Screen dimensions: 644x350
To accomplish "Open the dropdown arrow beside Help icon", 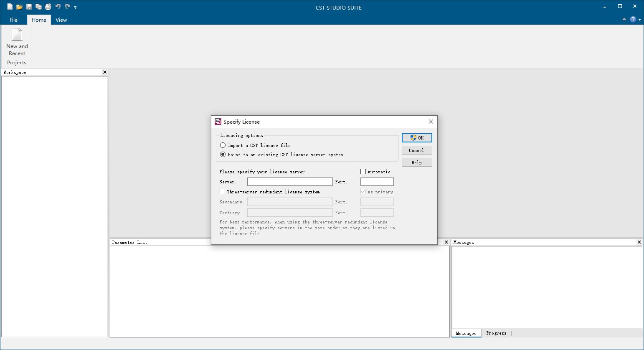I will tap(640, 20).
